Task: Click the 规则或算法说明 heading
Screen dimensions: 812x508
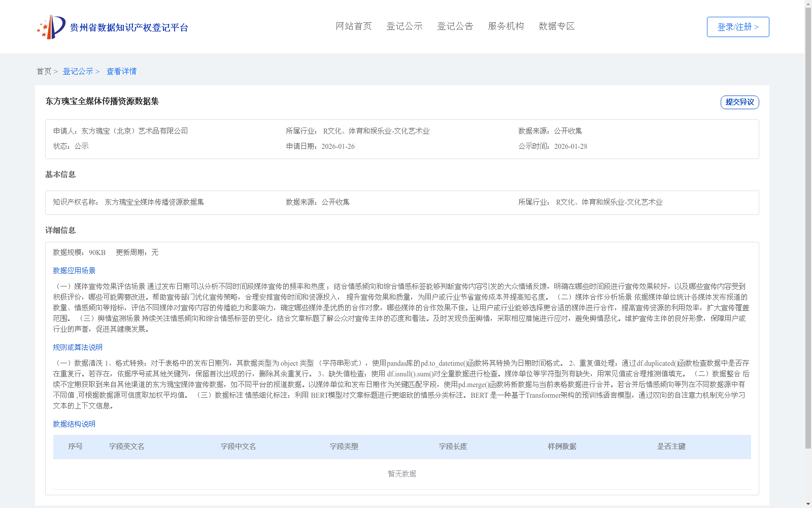Action: 78,347
